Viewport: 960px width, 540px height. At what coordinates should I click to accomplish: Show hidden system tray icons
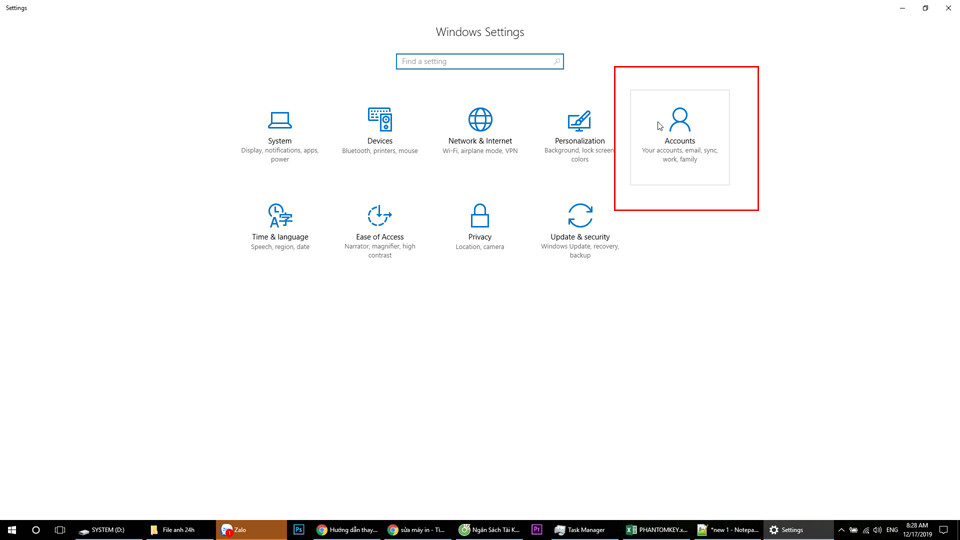point(841,530)
